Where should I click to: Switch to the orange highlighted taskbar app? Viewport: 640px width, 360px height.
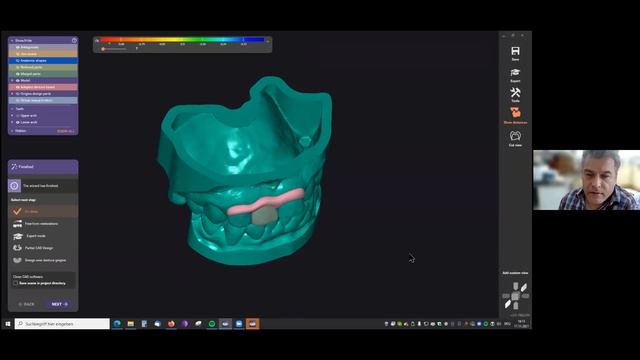252,324
